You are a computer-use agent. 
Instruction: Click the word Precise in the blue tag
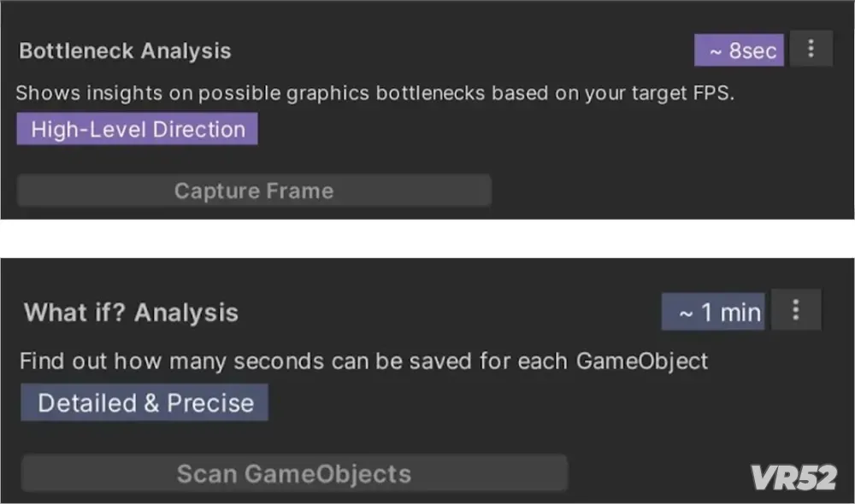click(x=210, y=403)
